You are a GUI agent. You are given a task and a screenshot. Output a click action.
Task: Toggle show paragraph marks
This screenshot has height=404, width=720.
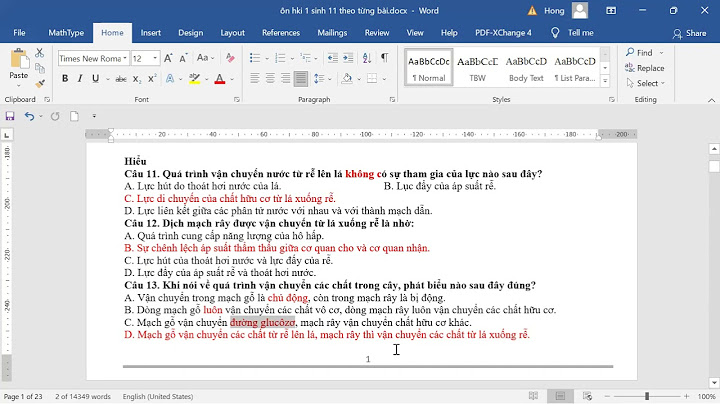click(x=385, y=58)
